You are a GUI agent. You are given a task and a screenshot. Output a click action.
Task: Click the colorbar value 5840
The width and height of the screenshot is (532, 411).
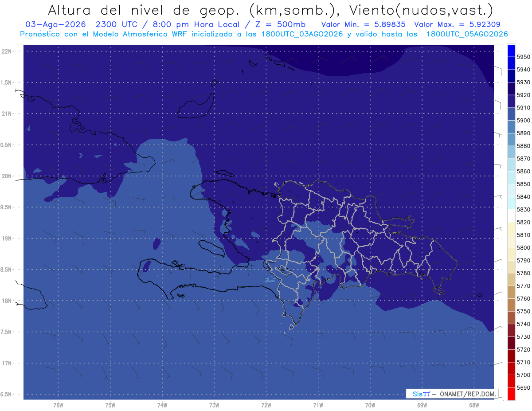(x=524, y=197)
